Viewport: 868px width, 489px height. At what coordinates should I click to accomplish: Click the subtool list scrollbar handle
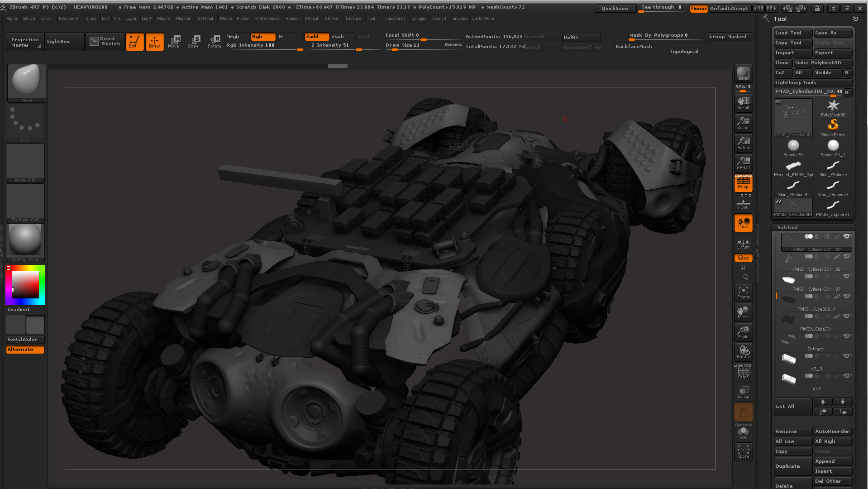pyautogui.click(x=776, y=296)
